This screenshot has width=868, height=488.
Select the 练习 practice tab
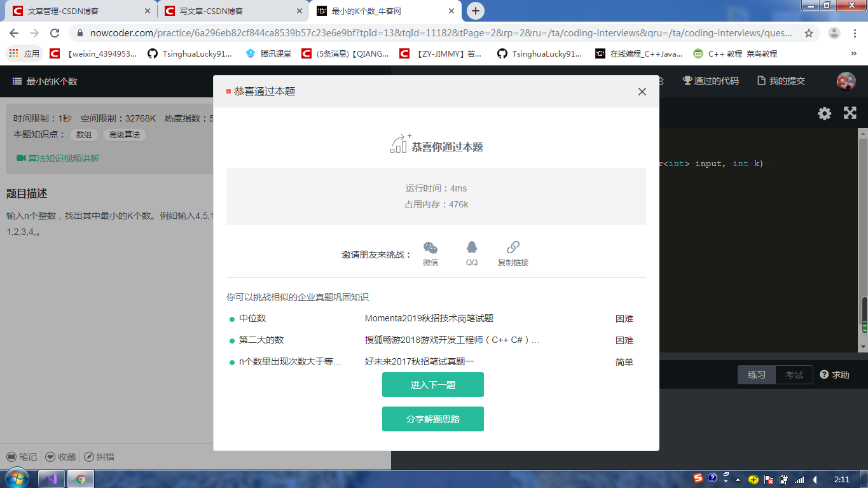coord(756,375)
